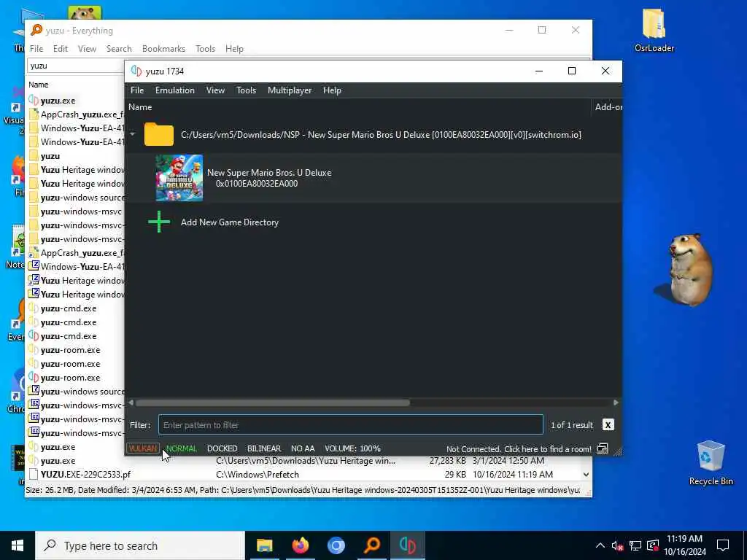Show hidden system tray icons
Screen dimensions: 747x560
[x=600, y=545]
